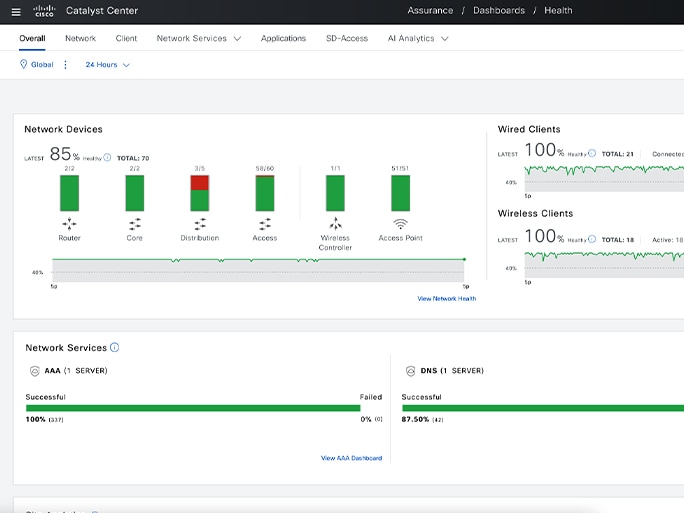Select the Router device icon
This screenshot has height=513, width=684.
click(69, 224)
